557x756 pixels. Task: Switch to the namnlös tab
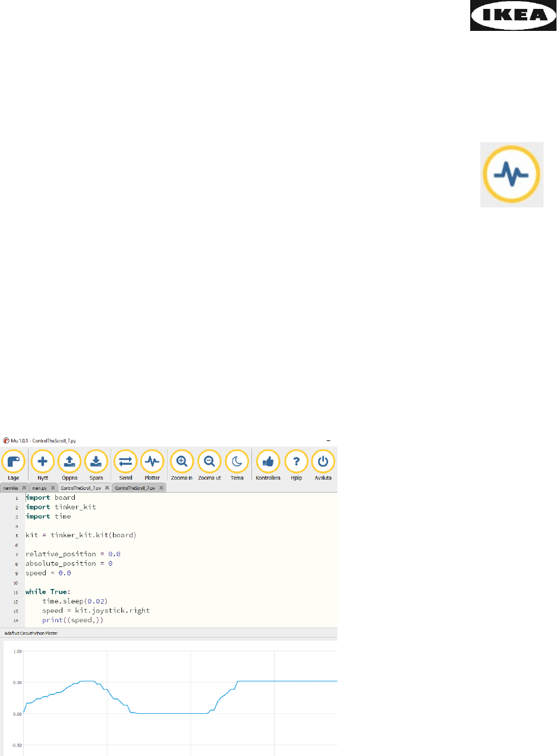[x=11, y=488]
